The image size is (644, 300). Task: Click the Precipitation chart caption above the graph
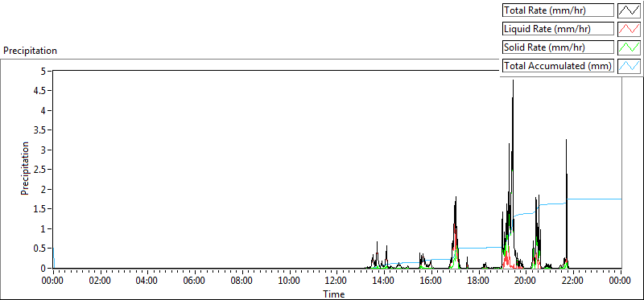[x=30, y=51]
